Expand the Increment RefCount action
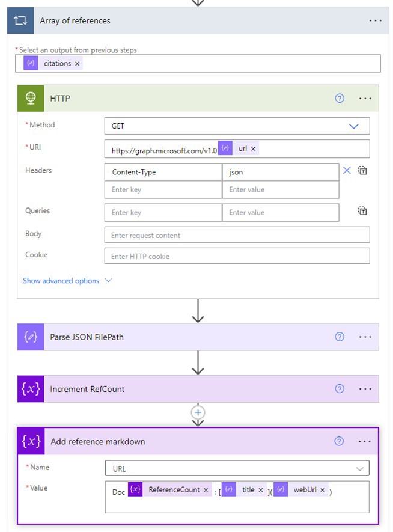The image size is (393, 532). pyautogui.click(x=180, y=389)
